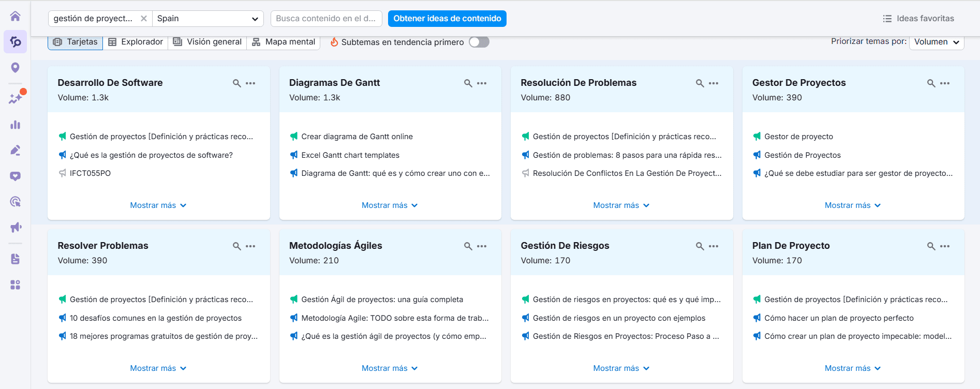Image resolution: width=980 pixels, height=389 pixels.
Task: Open the Ideas favoritas list
Action: (x=918, y=19)
